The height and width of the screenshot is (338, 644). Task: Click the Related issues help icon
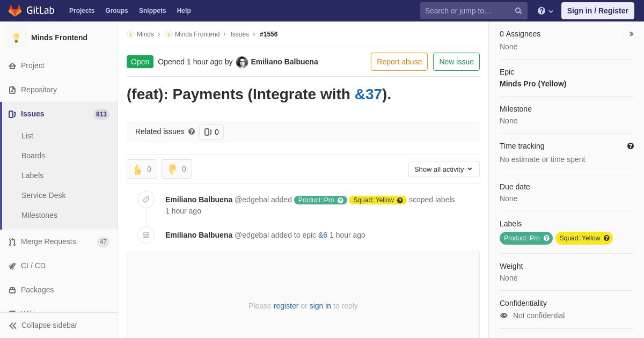point(192,131)
